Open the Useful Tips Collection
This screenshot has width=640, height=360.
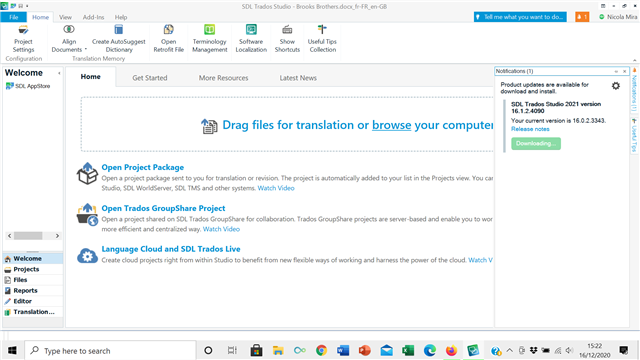pyautogui.click(x=322, y=39)
